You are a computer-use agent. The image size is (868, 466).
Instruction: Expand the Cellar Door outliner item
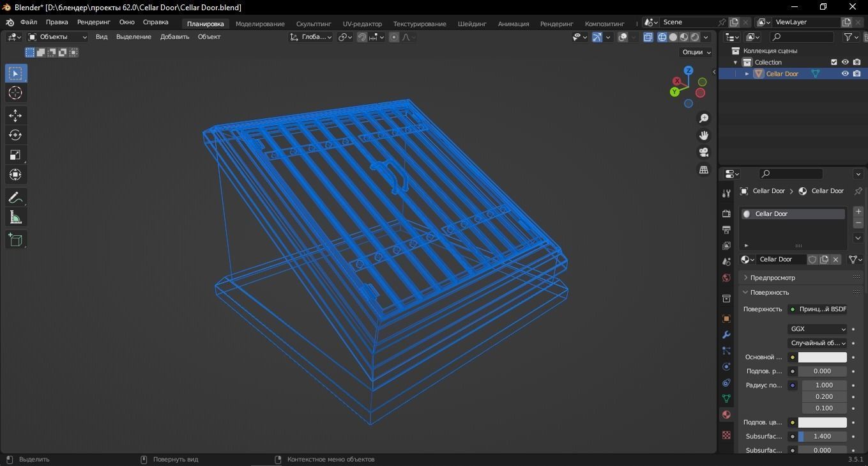click(x=747, y=74)
